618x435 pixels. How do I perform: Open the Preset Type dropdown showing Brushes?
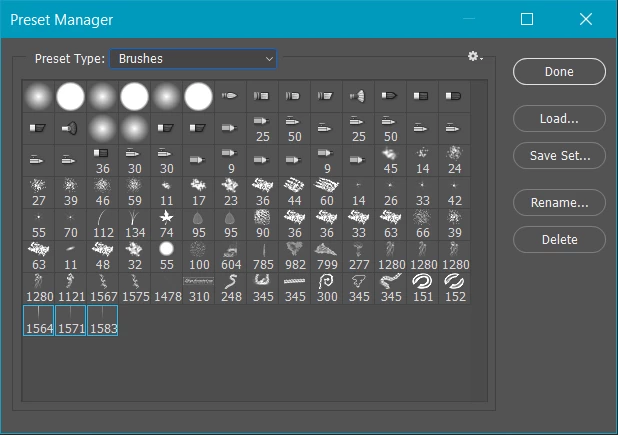(193, 59)
